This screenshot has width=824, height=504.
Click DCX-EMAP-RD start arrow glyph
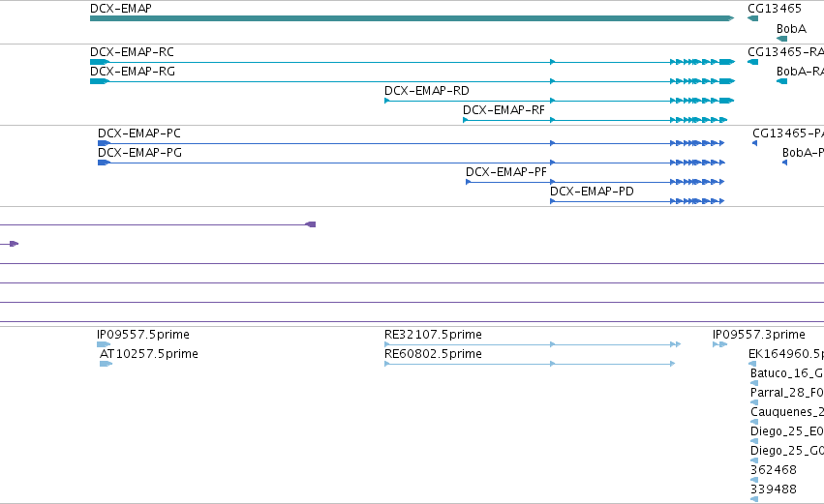tap(386, 101)
